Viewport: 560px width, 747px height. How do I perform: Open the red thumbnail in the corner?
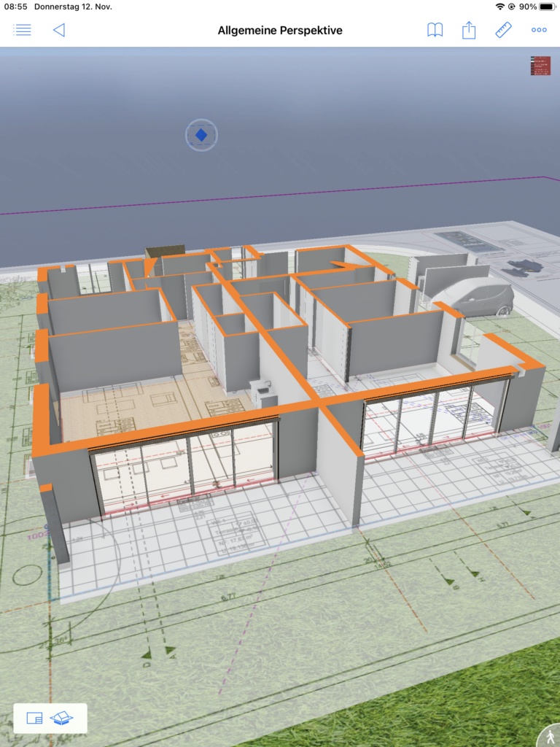[x=540, y=66]
